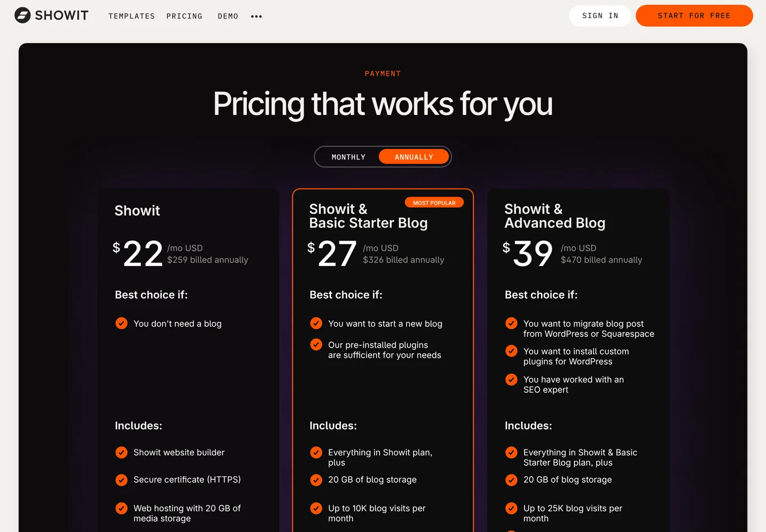The image size is (766, 532).
Task: Open the Templates nav link
Action: 131,16
